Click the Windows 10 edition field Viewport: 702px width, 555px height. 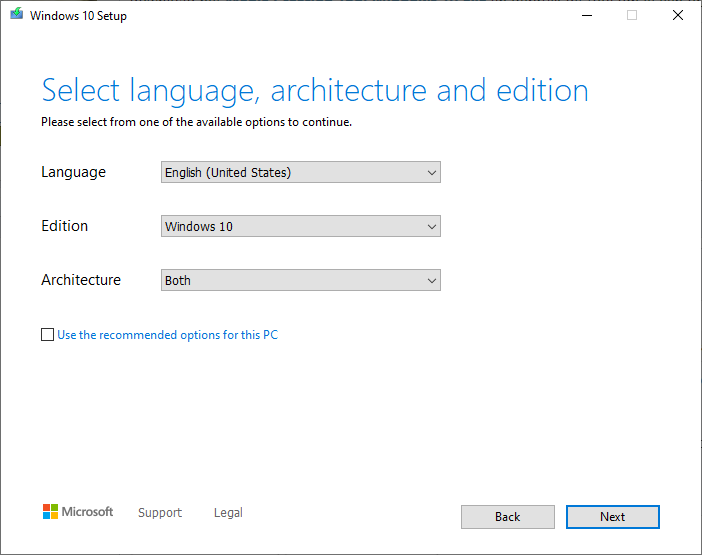(290, 227)
